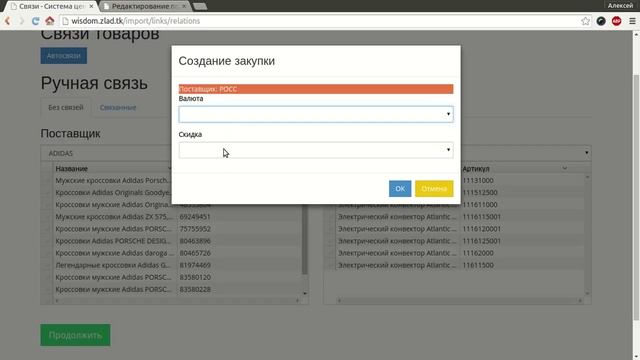Open the right panel supplier dropdown arrow
Image resolution: width=640 pixels, height=360 pixels.
click(x=587, y=153)
